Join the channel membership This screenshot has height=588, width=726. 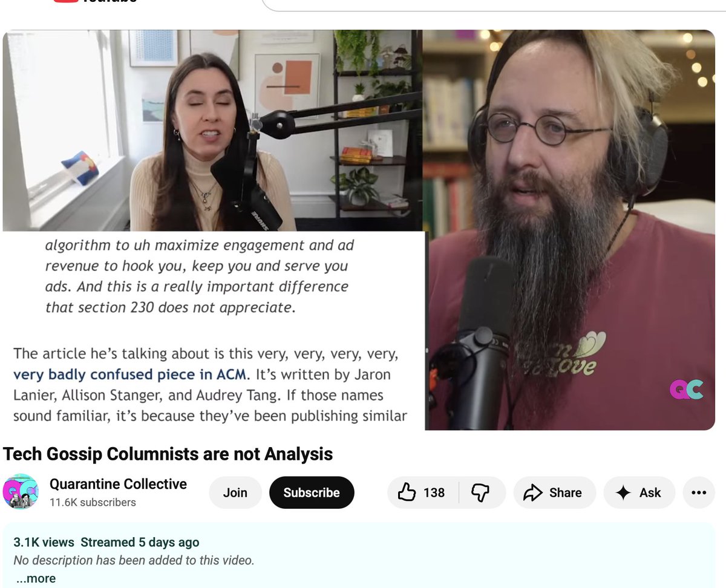[x=235, y=492]
